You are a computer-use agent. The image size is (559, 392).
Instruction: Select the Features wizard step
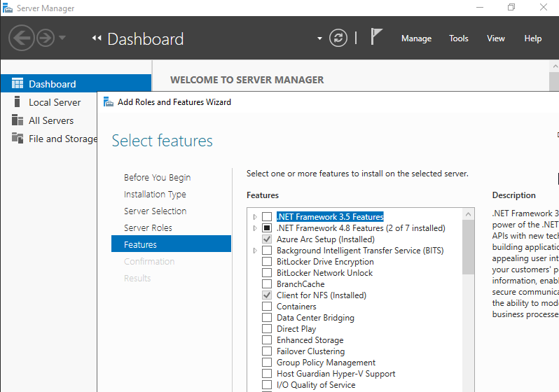[x=171, y=244]
